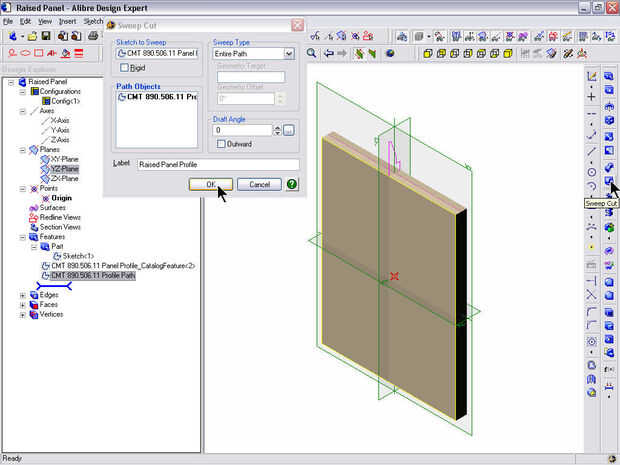620x465 pixels.
Task: Collapse the Axes node
Action: pos(23,111)
